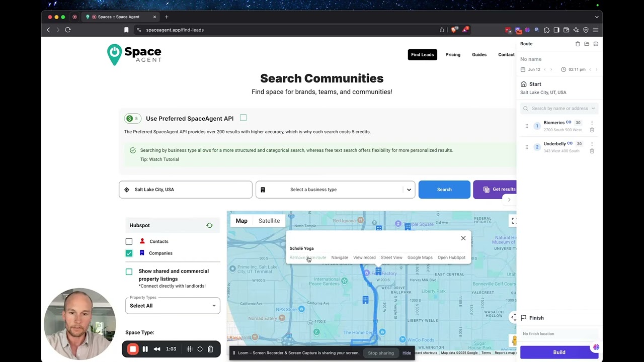The image size is (644, 362).
Task: Click the building marker near W 900 S
Action: (x=378, y=271)
